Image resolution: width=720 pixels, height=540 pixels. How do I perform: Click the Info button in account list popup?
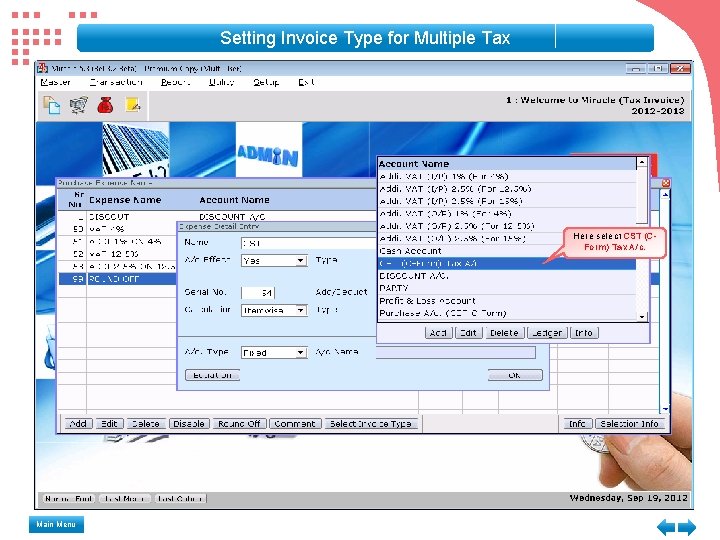pyautogui.click(x=584, y=333)
